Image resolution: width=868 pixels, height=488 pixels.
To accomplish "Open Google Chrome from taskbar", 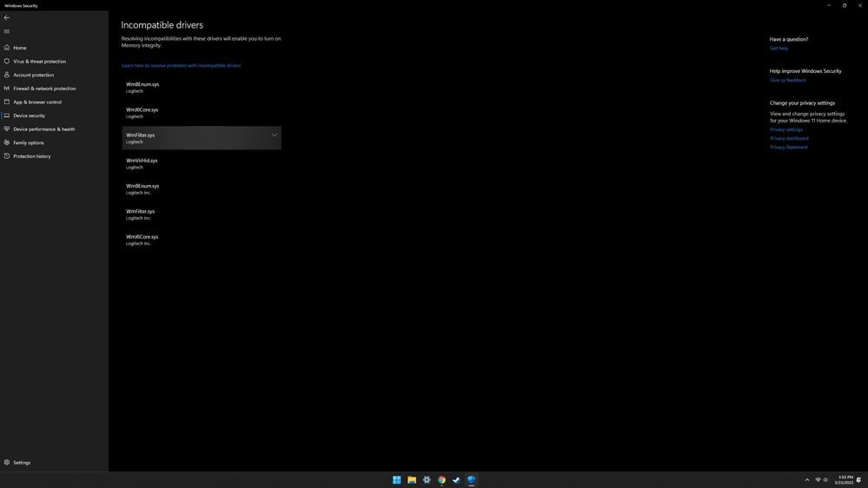I will coord(441,479).
